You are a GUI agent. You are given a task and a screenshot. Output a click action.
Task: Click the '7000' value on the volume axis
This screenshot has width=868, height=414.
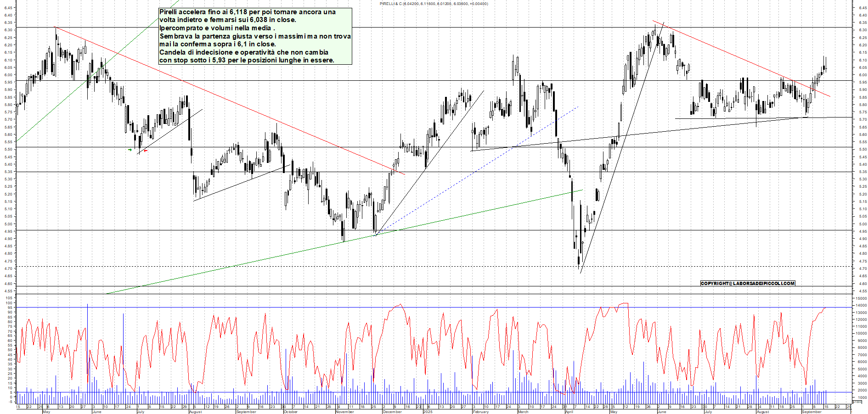click(862, 355)
